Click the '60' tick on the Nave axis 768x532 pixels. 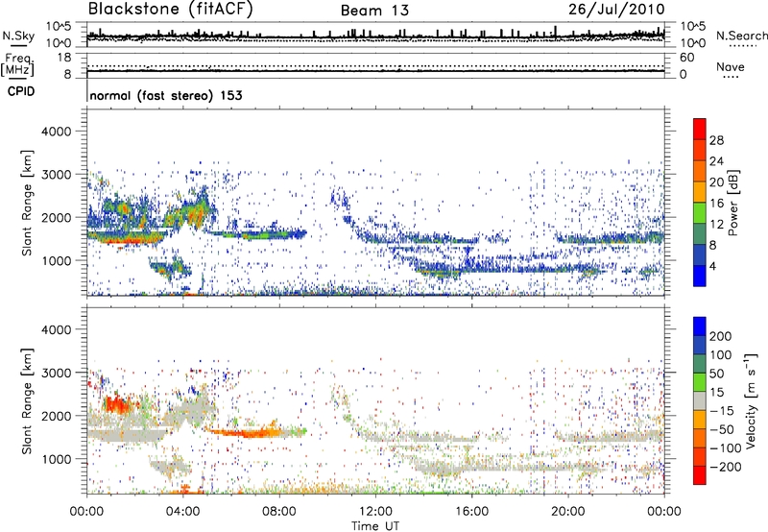pyautogui.click(x=687, y=58)
